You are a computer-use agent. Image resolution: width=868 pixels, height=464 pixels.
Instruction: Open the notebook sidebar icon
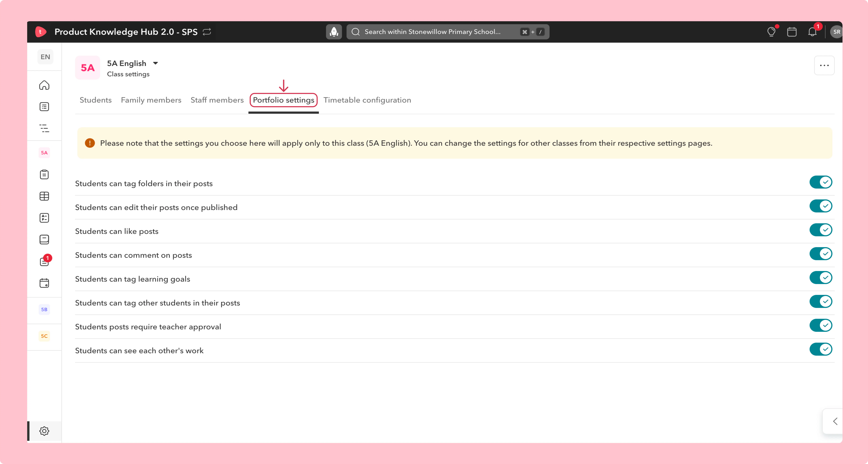point(44,239)
